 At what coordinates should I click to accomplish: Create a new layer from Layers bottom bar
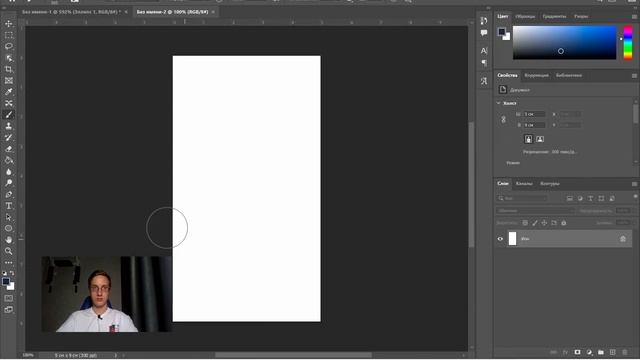(613, 352)
